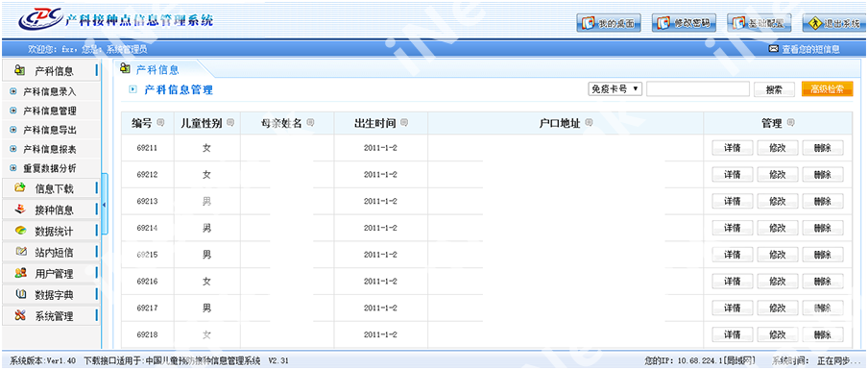868x370 pixels.
Task: Sort by the 户口地址 column icon
Action: 589,122
